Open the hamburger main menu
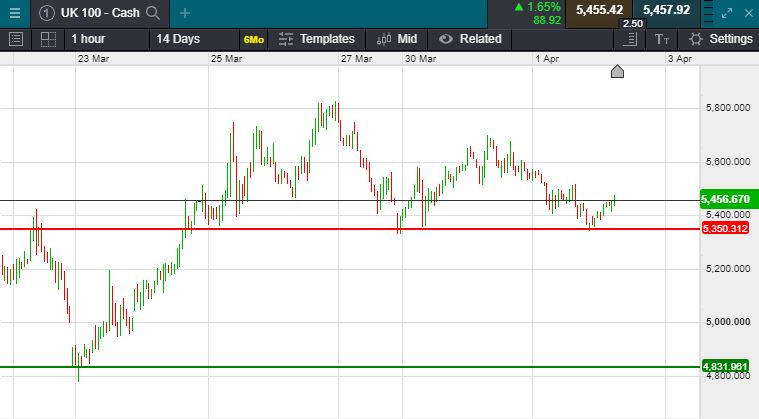Screen dimensions: 759x419 coord(15,13)
